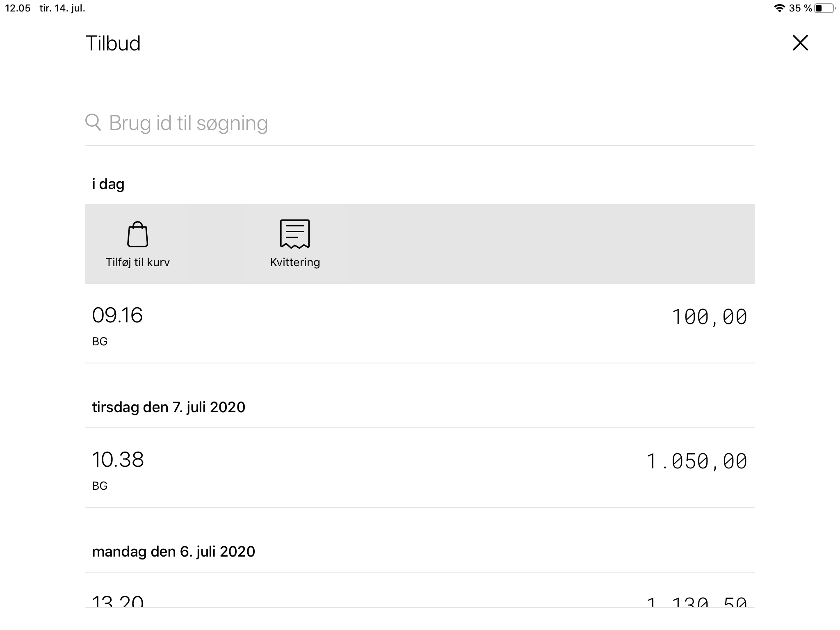Image resolution: width=840 pixels, height=630 pixels.
Task: Tap the battery indicator icon
Action: [x=824, y=8]
